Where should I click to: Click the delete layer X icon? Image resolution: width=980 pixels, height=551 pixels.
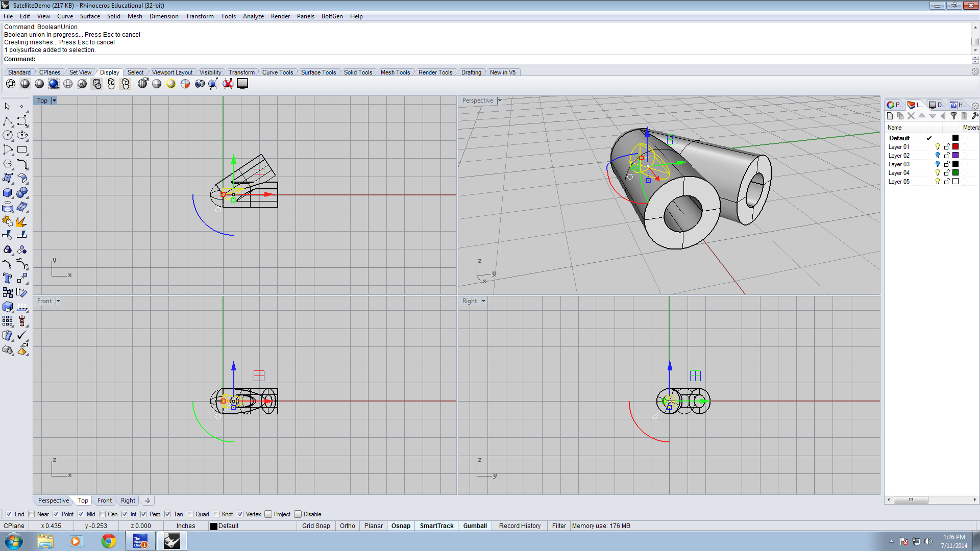911,116
